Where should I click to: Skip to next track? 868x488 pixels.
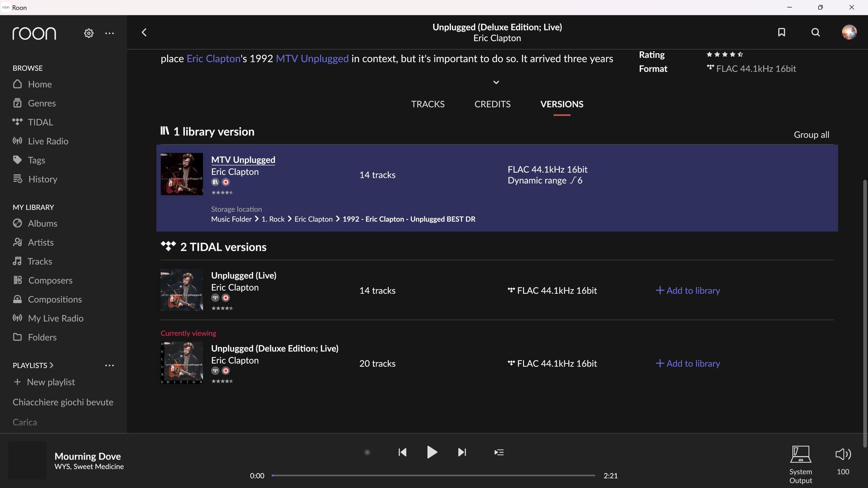(x=462, y=452)
